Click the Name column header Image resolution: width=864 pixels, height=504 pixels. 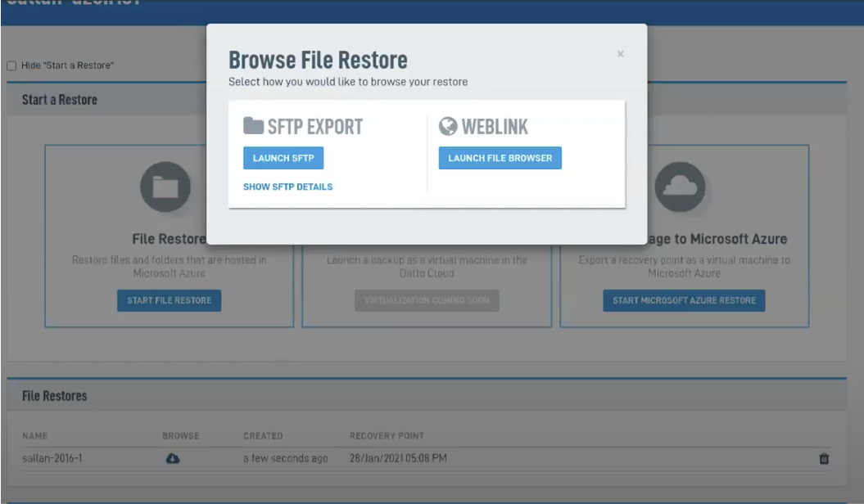35,436
